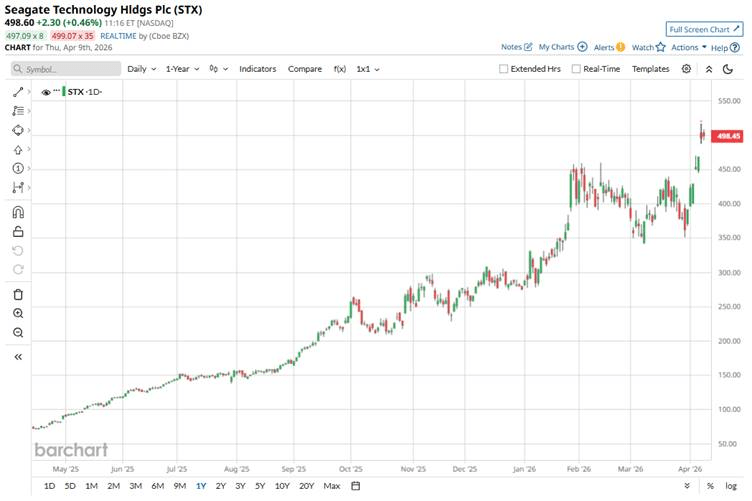Select the 20Y time range
752x501 pixels.
(306, 486)
